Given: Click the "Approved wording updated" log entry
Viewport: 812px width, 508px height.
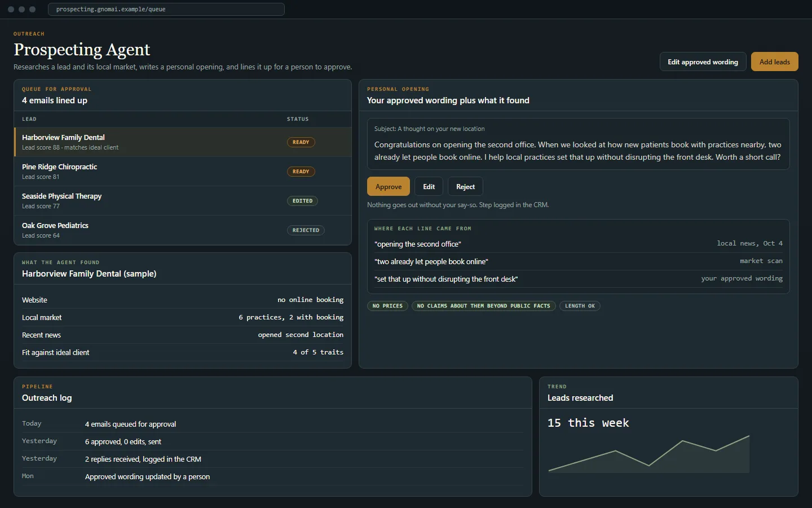Looking at the screenshot, I should pos(273,476).
